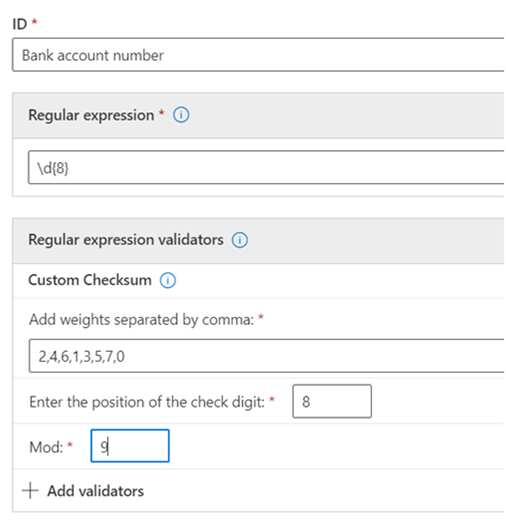The width and height of the screenshot is (506, 527).
Task: Click the Enter the position of check digit label
Action: (147, 402)
